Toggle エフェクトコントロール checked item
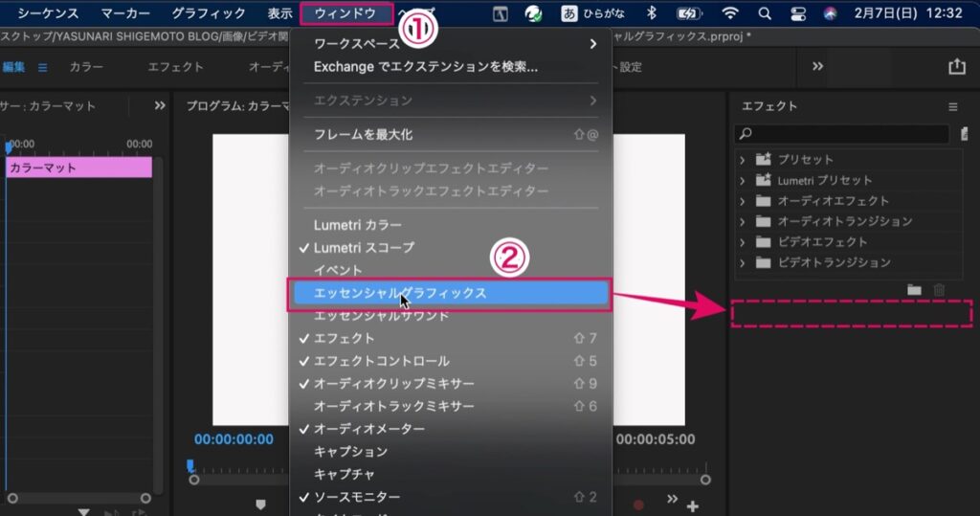980x516 pixels. pyautogui.click(x=451, y=361)
